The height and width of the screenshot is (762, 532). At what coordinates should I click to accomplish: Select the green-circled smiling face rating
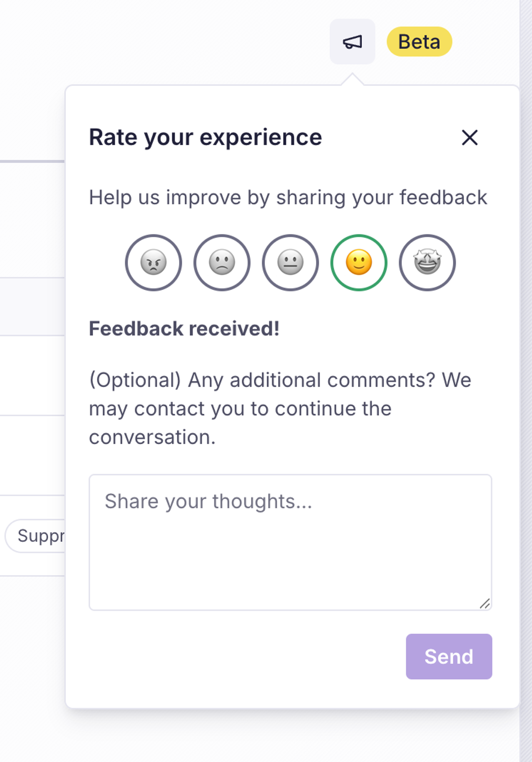pos(359,263)
